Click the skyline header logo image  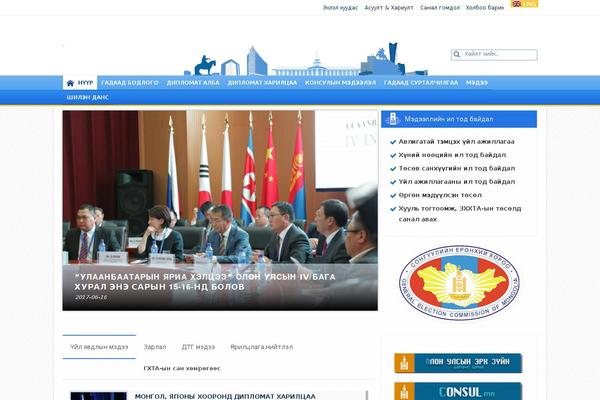305,59
